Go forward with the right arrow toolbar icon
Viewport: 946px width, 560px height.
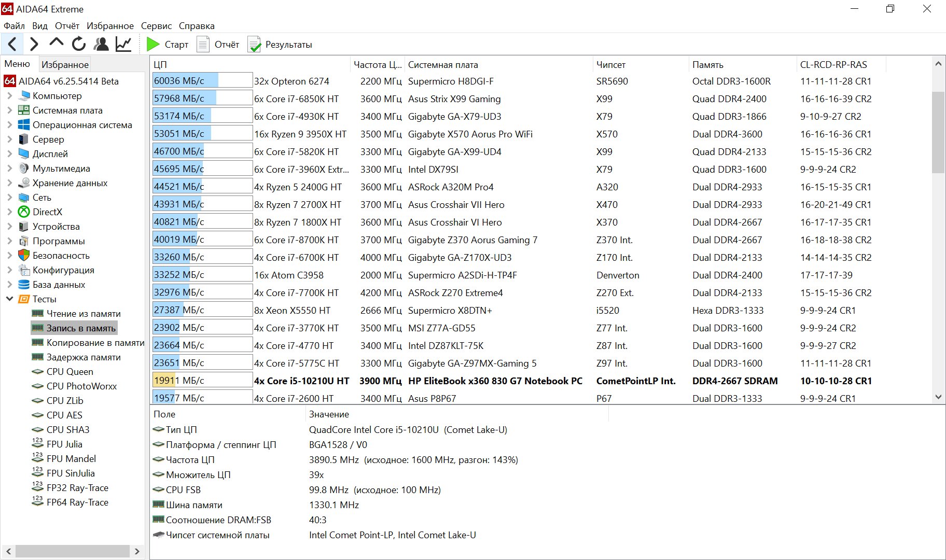tap(34, 44)
